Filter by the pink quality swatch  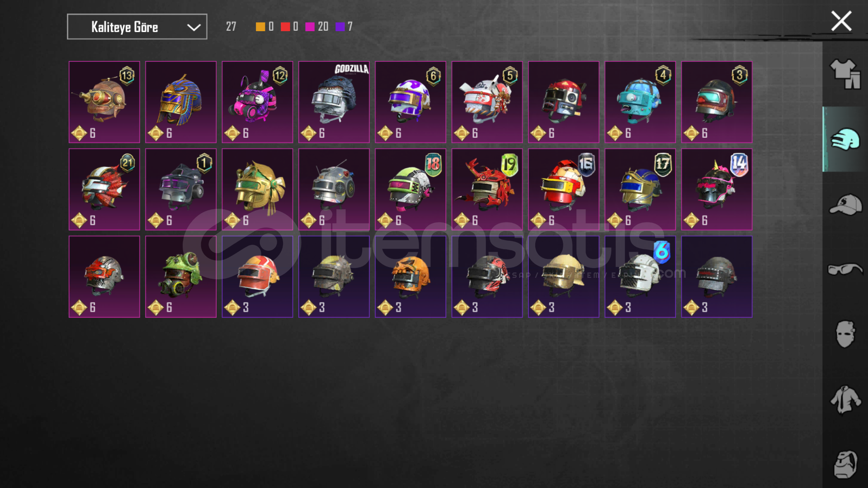click(310, 27)
